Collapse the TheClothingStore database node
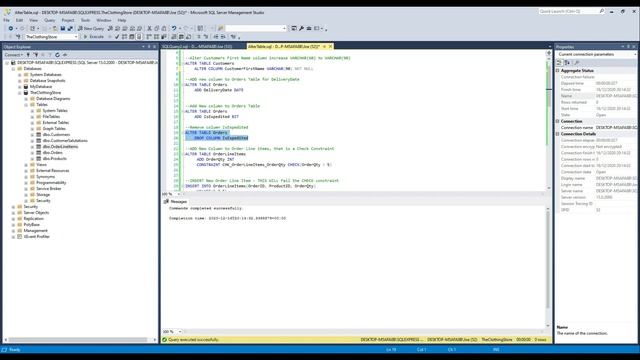This screenshot has width=640, height=360. [x=20, y=93]
